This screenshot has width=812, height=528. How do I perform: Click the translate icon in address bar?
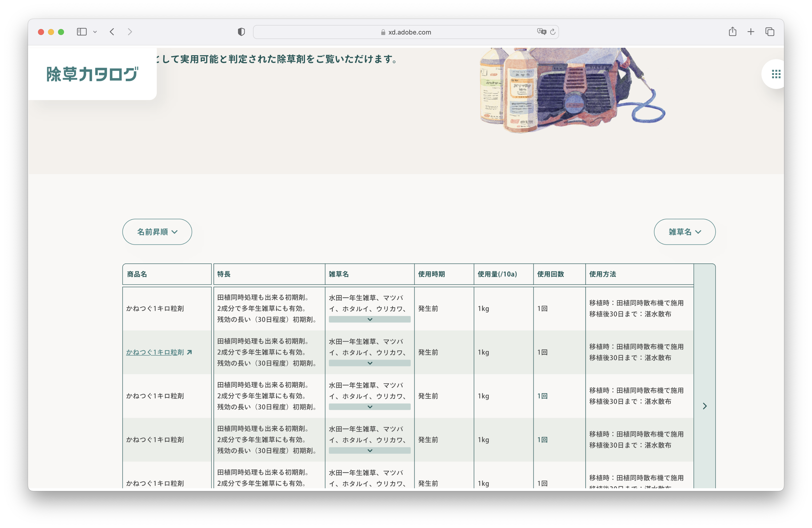(x=541, y=32)
